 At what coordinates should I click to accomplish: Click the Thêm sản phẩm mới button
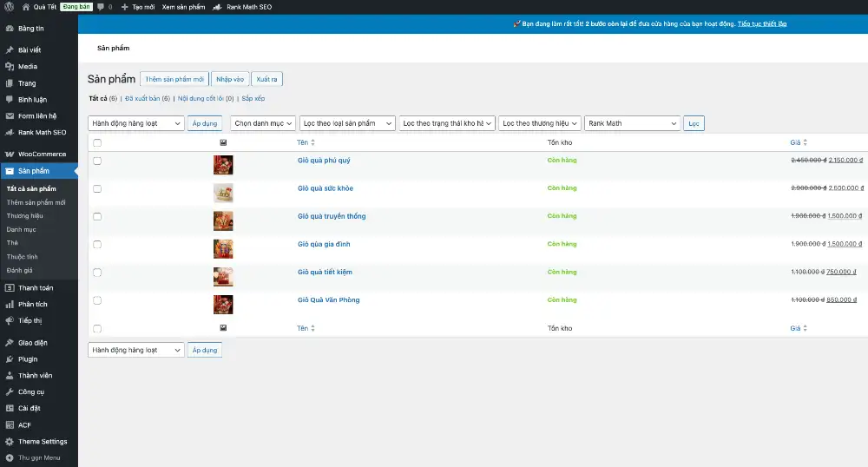pyautogui.click(x=174, y=79)
